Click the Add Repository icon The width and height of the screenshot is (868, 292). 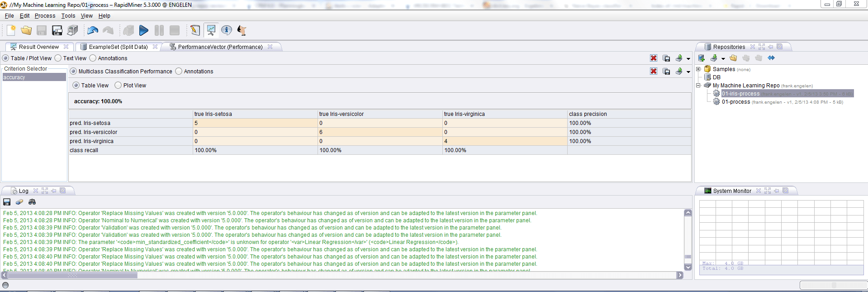[702, 58]
